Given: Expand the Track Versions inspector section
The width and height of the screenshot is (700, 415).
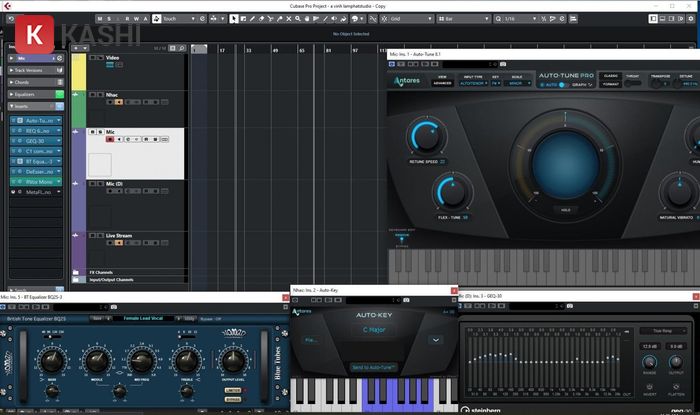Looking at the screenshot, I should click(x=36, y=71).
